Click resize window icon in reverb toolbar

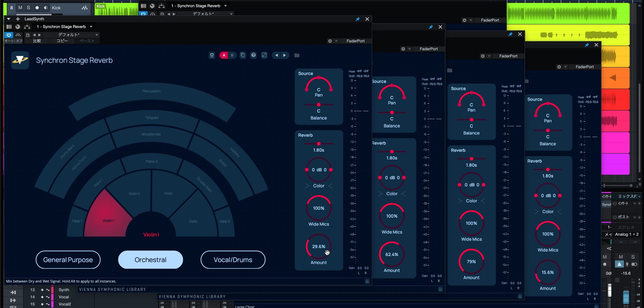coord(264,55)
